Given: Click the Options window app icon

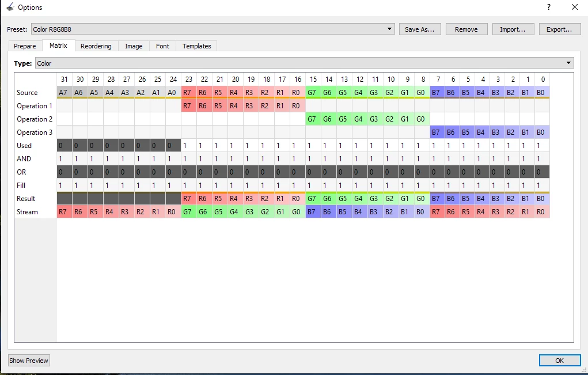Looking at the screenshot, I should [10, 7].
